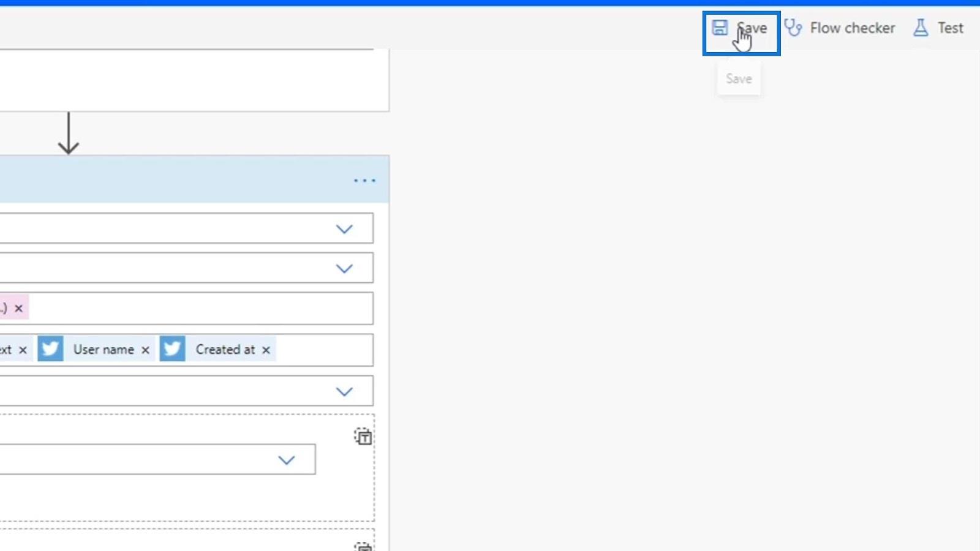Expand the first dropdown in the action card
The width and height of the screenshot is (980, 551).
pyautogui.click(x=344, y=229)
